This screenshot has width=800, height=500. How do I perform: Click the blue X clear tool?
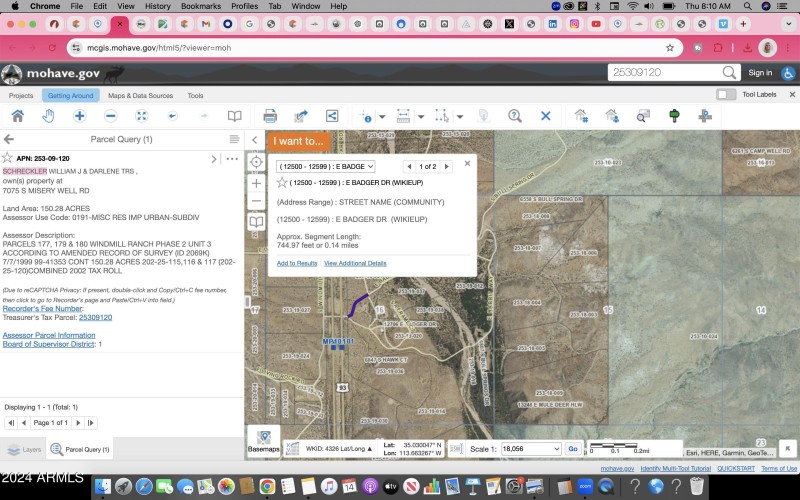coord(546,116)
